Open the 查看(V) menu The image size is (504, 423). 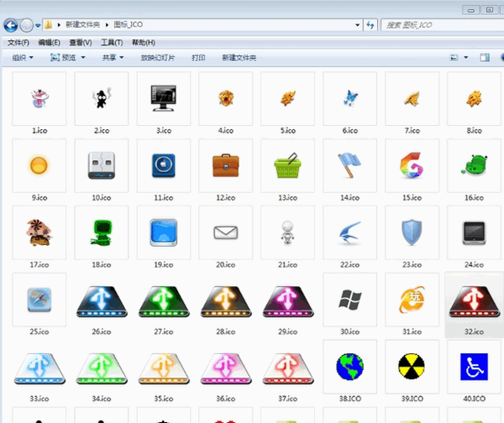coord(81,42)
